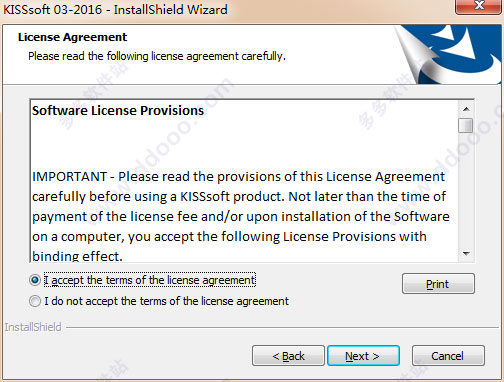This screenshot has width=504, height=382.
Task: Click the window title bar text
Action: coord(115,9)
